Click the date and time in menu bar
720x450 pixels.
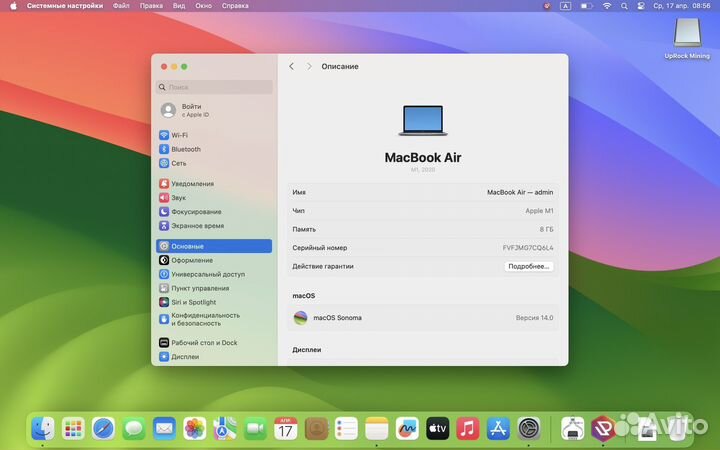[682, 6]
